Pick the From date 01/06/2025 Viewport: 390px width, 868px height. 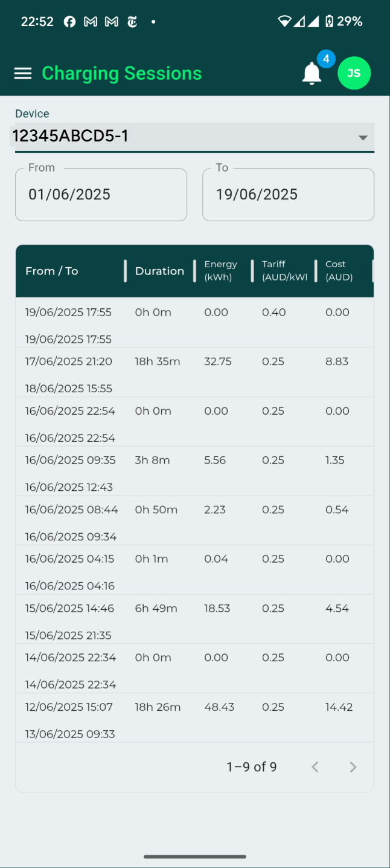[101, 195]
